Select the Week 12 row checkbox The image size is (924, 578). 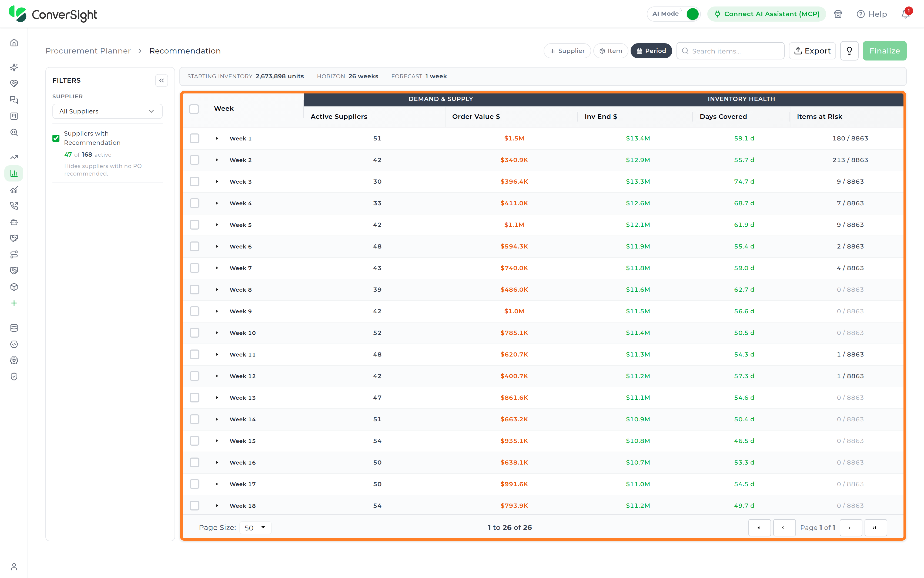[x=195, y=376]
